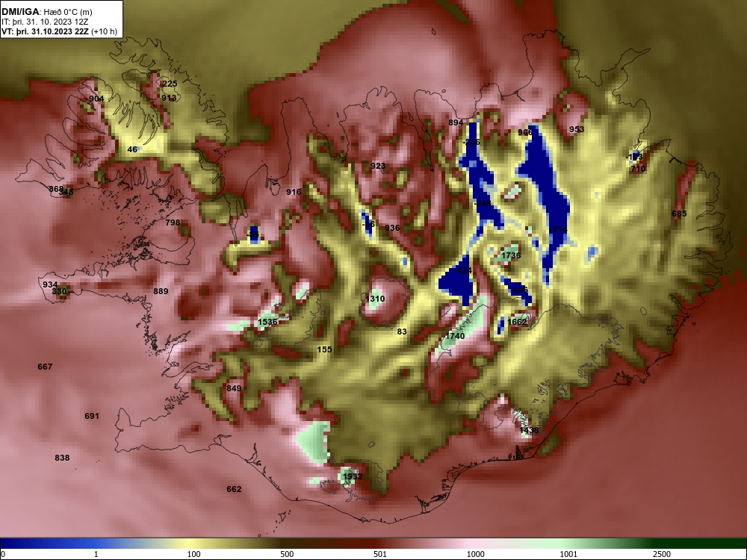This screenshot has height=560, width=747.
Task: Click the map value 913
Action: tap(169, 98)
